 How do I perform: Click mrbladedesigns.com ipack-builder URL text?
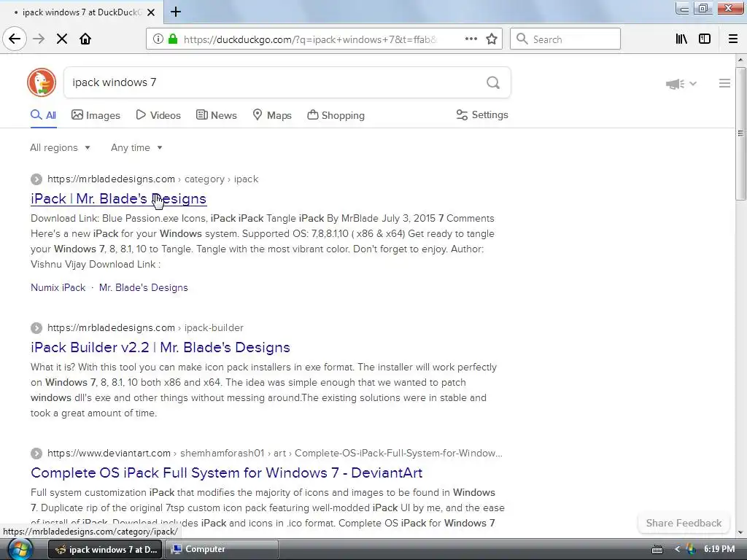pyautogui.click(x=145, y=328)
